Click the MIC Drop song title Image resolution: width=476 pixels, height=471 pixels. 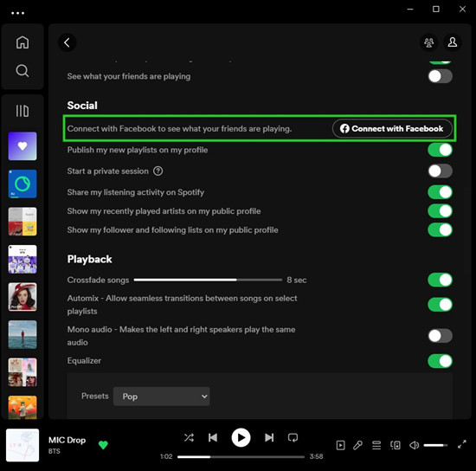[68, 440]
